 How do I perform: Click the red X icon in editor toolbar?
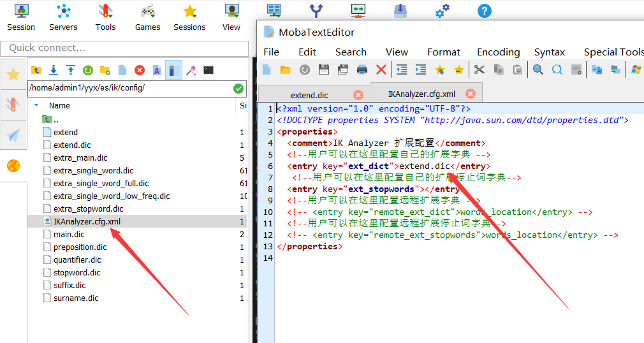(381, 69)
